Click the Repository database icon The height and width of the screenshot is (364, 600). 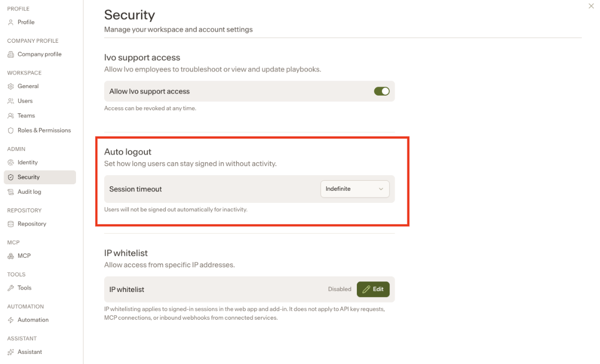click(x=11, y=224)
